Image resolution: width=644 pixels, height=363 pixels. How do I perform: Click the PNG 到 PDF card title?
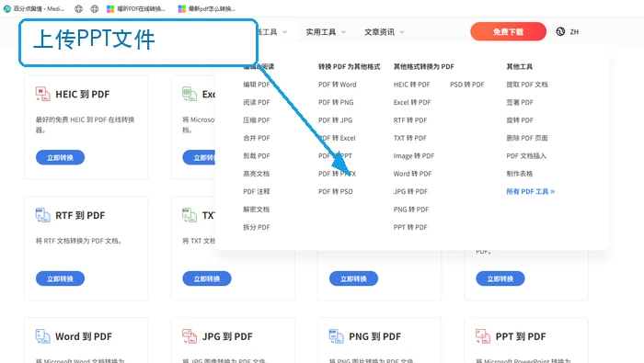click(374, 336)
